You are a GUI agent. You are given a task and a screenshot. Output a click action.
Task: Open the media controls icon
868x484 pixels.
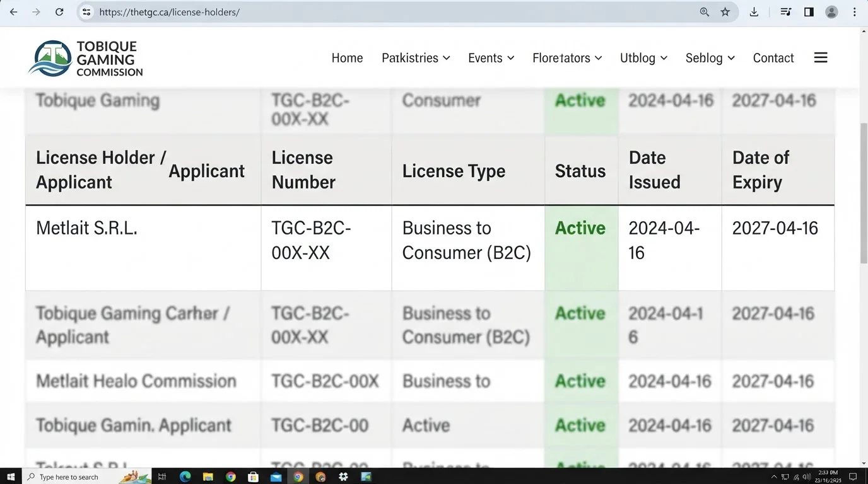[785, 12]
